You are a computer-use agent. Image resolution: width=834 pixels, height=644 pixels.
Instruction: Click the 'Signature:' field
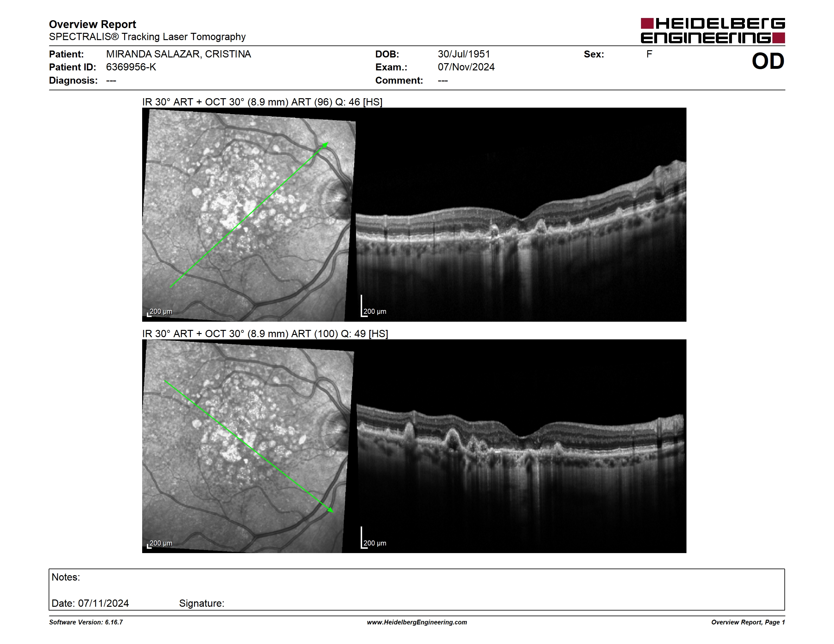[x=202, y=603]
